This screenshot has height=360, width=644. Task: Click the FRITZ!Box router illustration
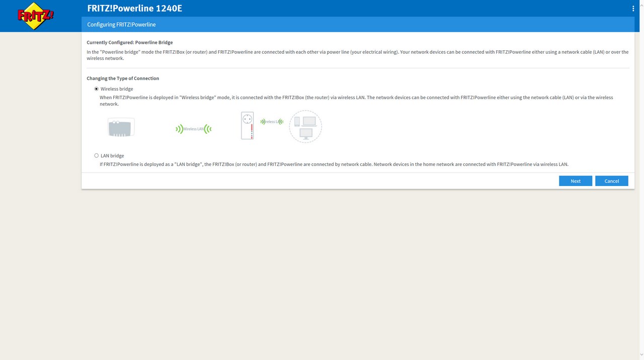coord(121,127)
